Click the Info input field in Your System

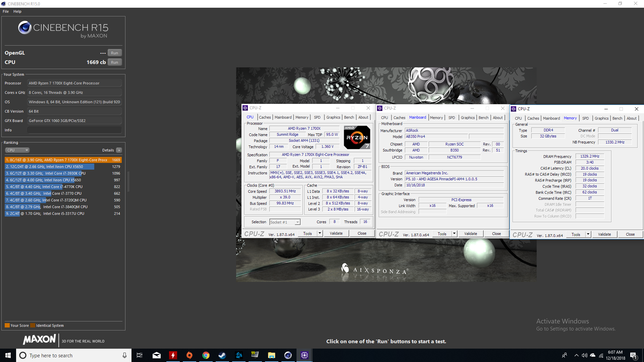coord(74,130)
